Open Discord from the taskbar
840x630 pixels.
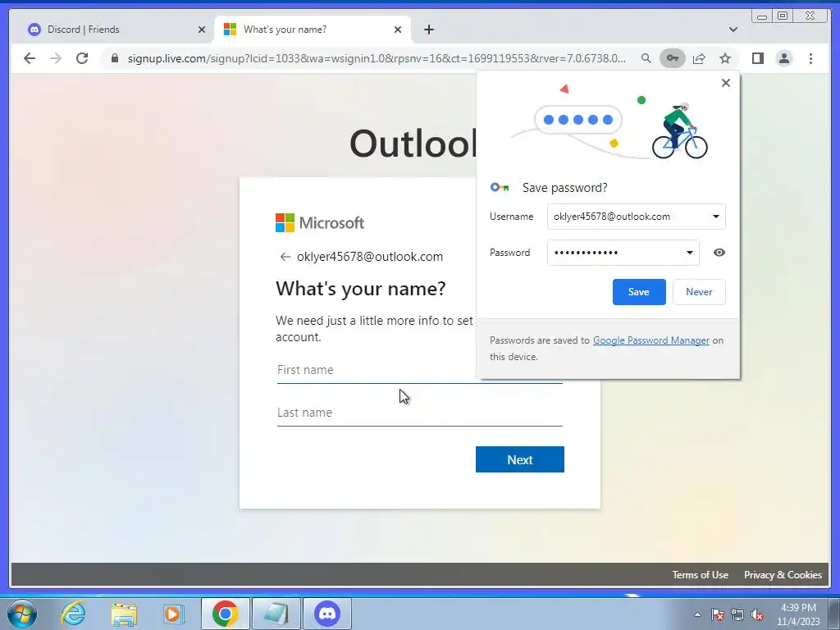(327, 614)
